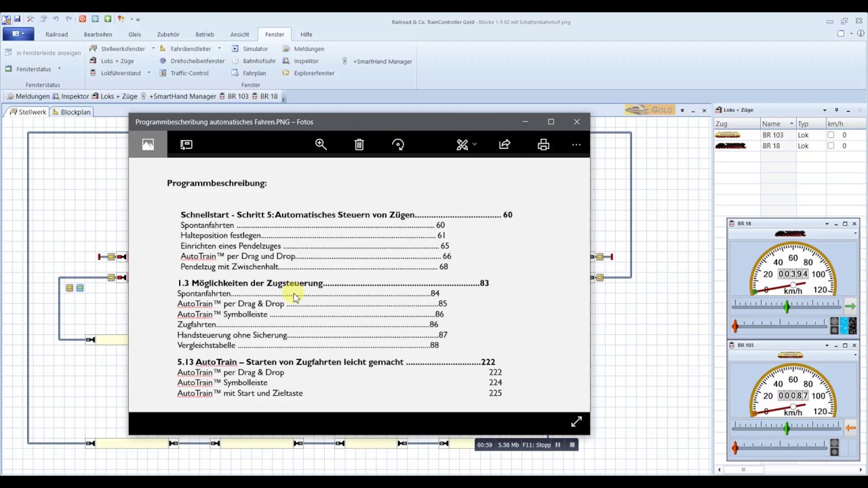Open the Loks + Züge panel options dropdown
The width and height of the screenshot is (868, 488).
pyautogui.click(x=825, y=110)
